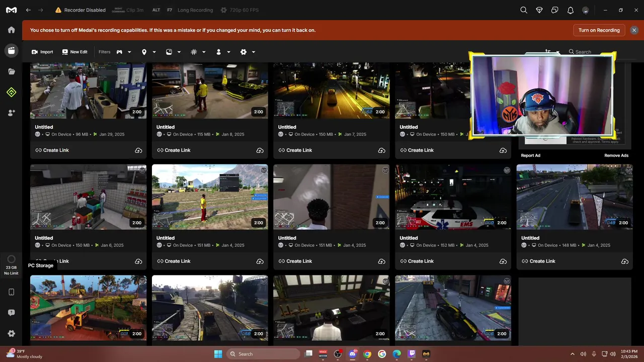Click New Edit in the toolbar
Viewport: 644px width, 362px height.
click(74, 52)
